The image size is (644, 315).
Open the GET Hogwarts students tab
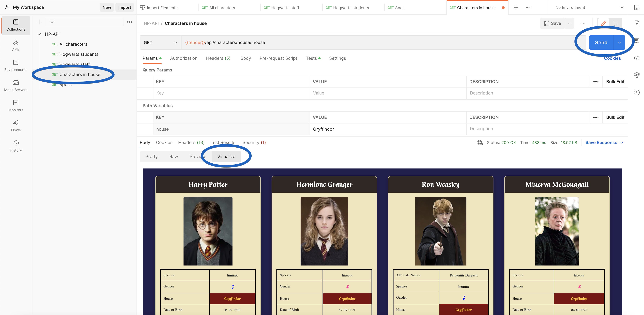click(353, 8)
